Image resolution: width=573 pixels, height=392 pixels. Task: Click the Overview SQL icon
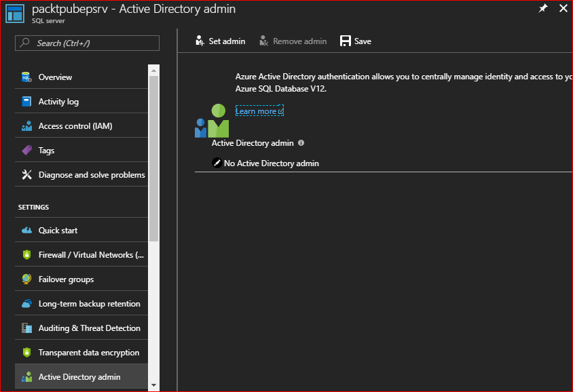click(x=26, y=77)
